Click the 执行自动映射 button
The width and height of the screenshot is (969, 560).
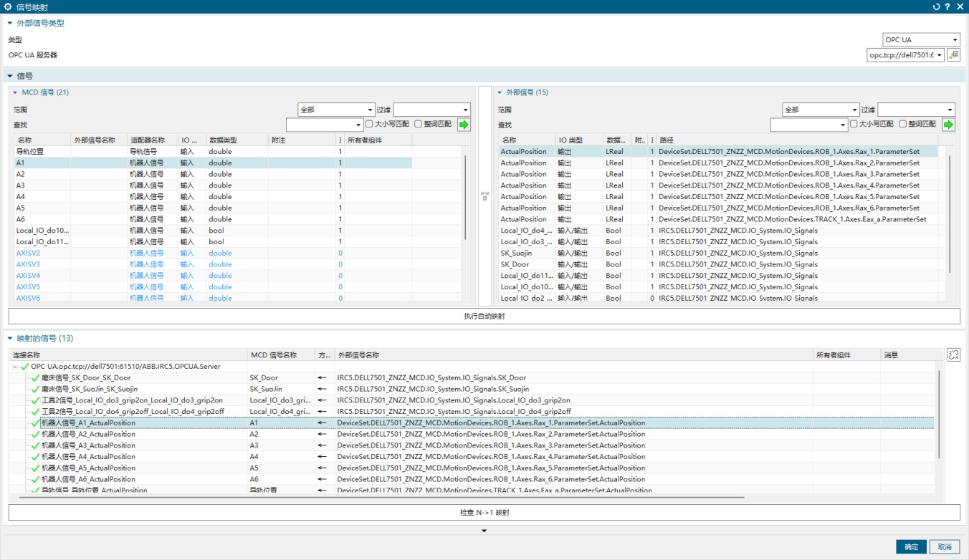tap(484, 316)
